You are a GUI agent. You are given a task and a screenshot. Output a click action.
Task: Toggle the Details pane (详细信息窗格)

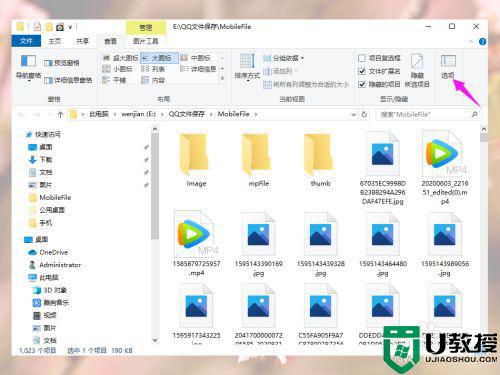click(68, 80)
